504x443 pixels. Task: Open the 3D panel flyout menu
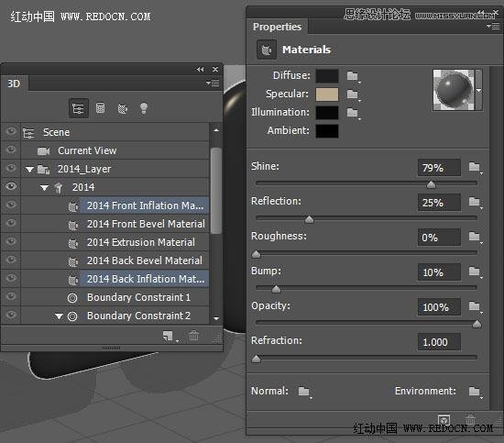[x=213, y=83]
